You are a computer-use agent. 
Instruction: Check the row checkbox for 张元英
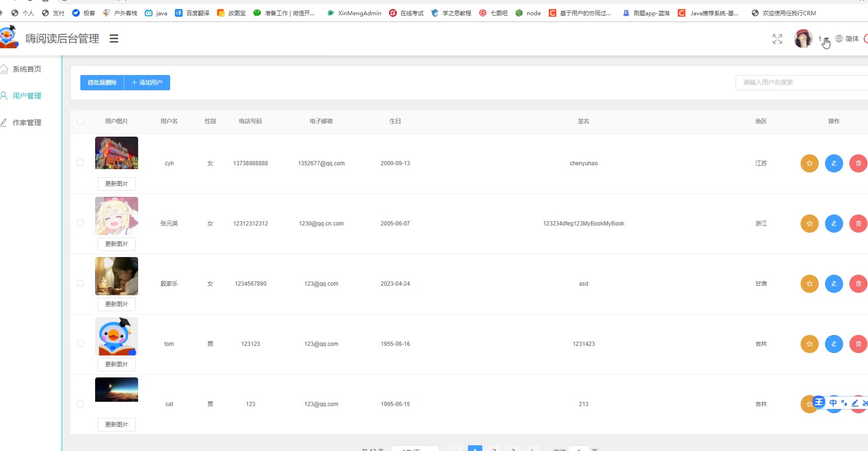click(x=80, y=223)
